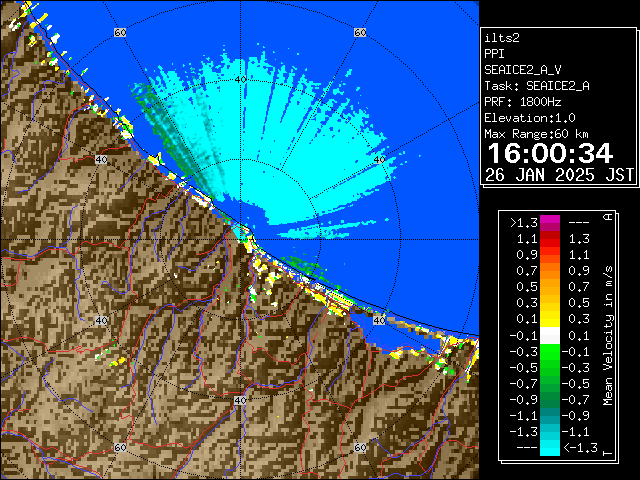Select the ilts2 site label
The image size is (640, 480).
tap(502, 38)
